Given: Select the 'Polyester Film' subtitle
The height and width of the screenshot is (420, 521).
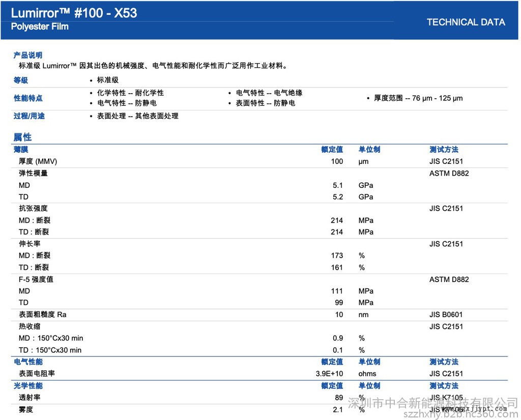Looking at the screenshot, I should pos(40,26).
